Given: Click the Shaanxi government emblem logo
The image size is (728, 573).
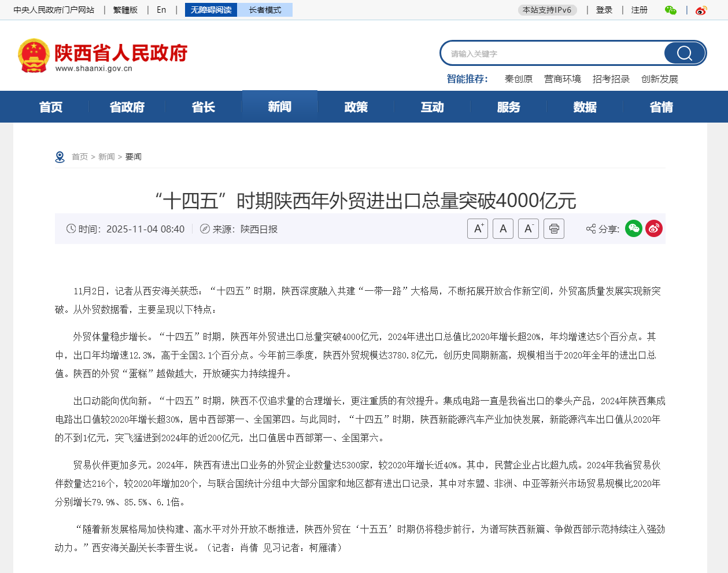Looking at the screenshot, I should [34, 56].
